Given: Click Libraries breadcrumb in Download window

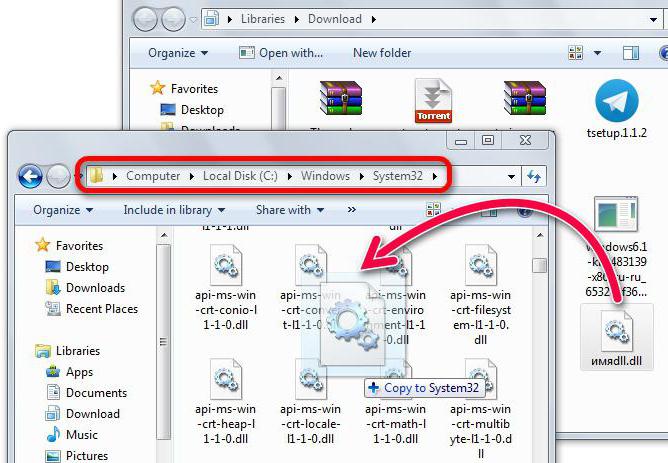Looking at the screenshot, I should pos(262,19).
